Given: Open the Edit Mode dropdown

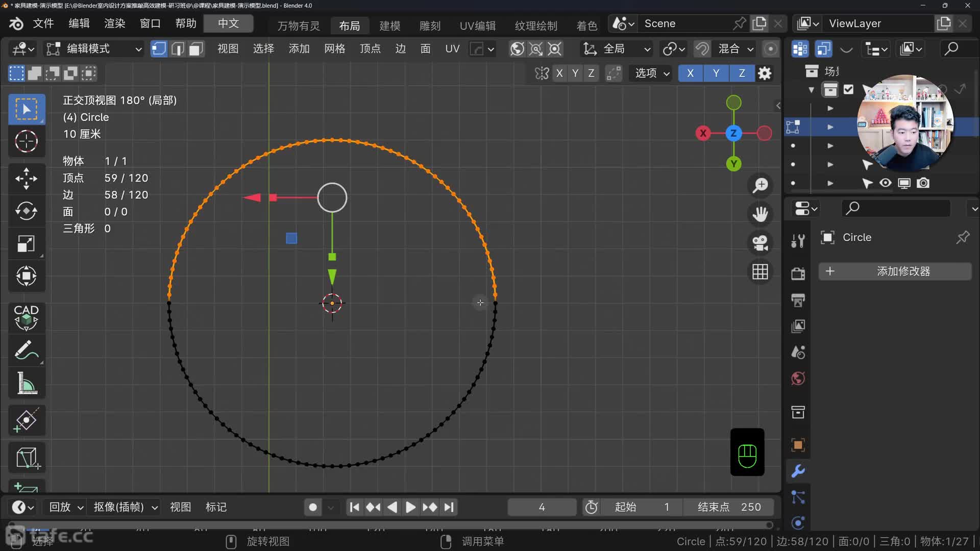Looking at the screenshot, I should click(94, 49).
